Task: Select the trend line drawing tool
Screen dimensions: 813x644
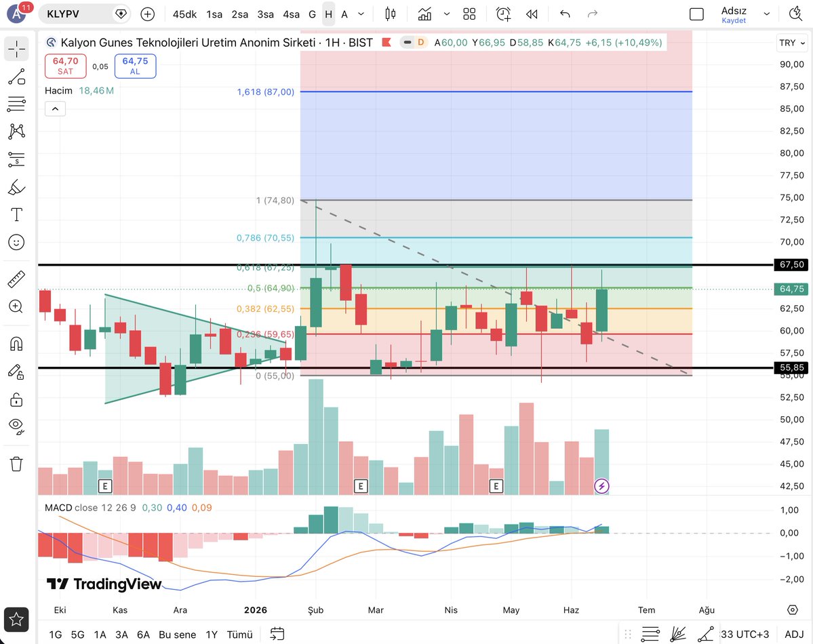Action: point(16,77)
